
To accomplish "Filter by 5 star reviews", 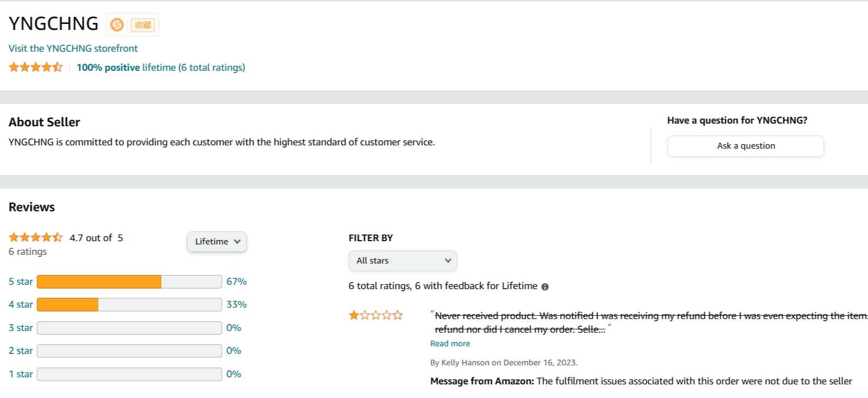I will tap(21, 281).
